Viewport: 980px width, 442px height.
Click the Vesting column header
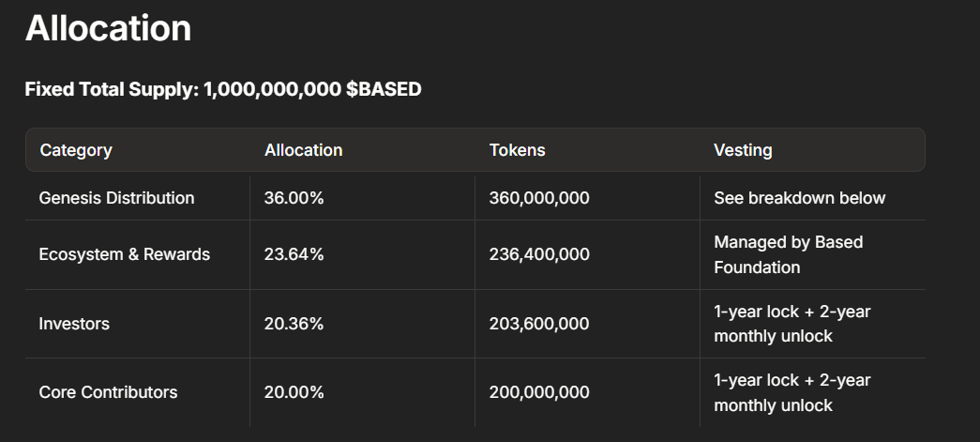[743, 150]
